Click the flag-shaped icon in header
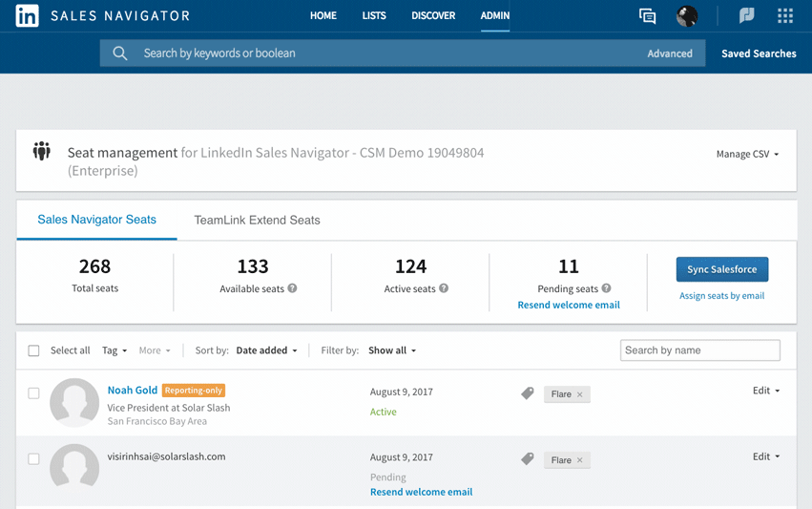The image size is (812, 509). click(x=746, y=15)
